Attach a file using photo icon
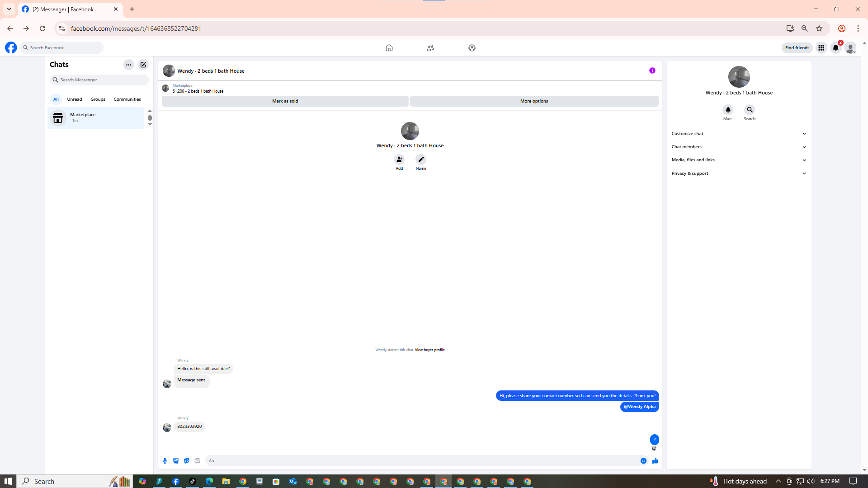868x488 pixels. tap(176, 461)
